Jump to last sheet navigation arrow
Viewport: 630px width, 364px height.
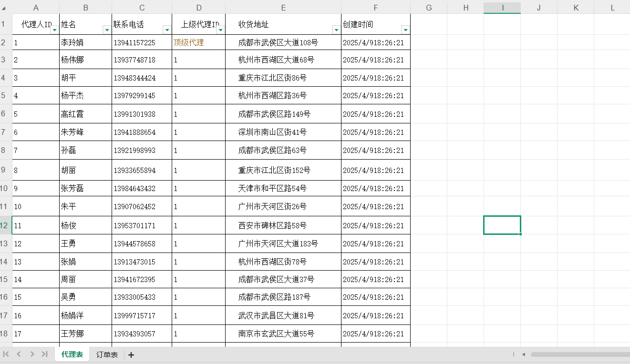45,354
